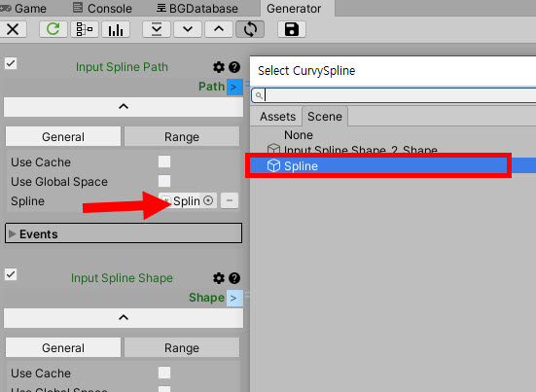Open gear settings for Input Spline Shape
This screenshot has height=392, width=536.
pyautogui.click(x=219, y=278)
